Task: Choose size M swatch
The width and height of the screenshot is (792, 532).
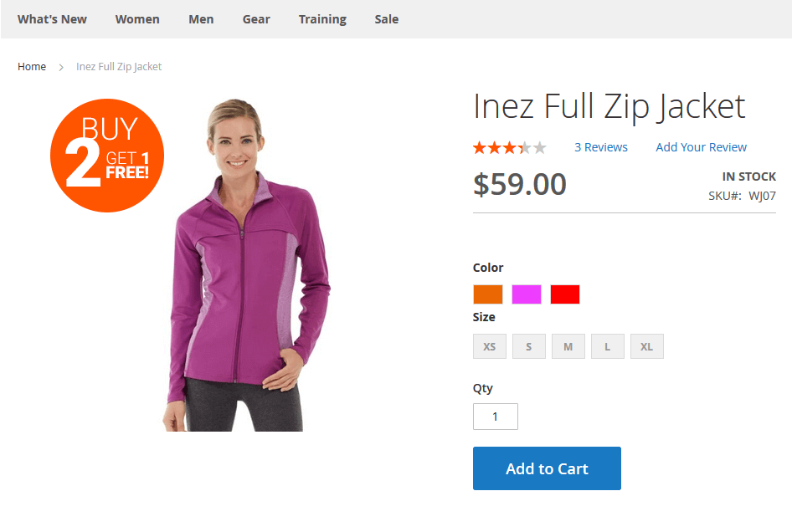Action: [568, 346]
